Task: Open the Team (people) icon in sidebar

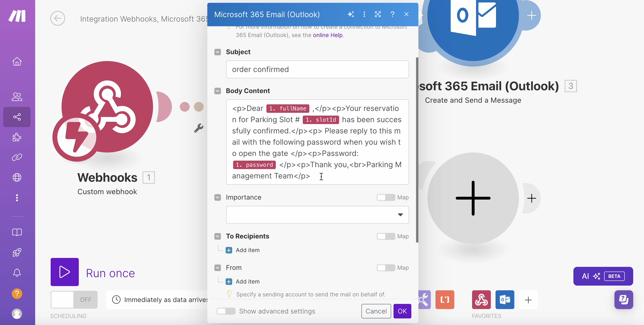Action: 17,97
